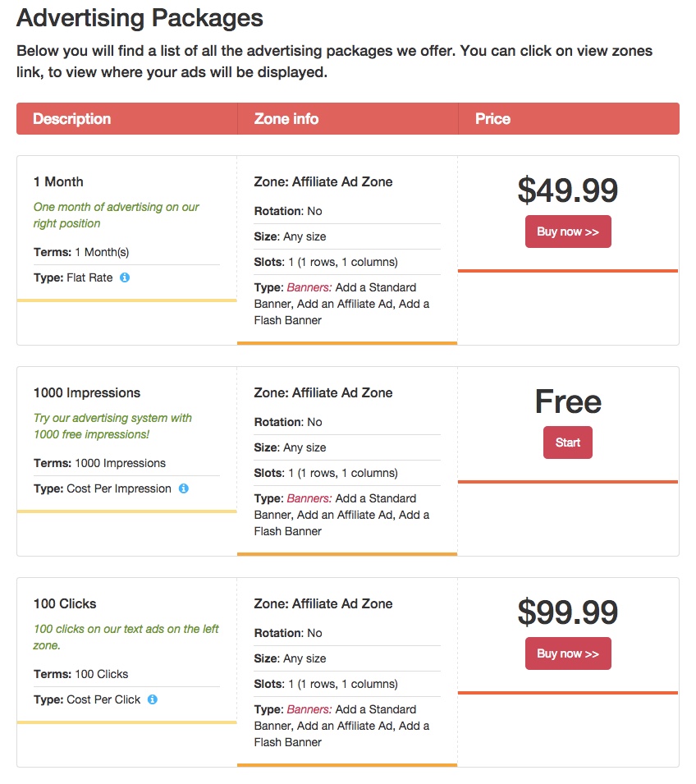Click the Free price label
The width and height of the screenshot is (696, 784).
568,401
